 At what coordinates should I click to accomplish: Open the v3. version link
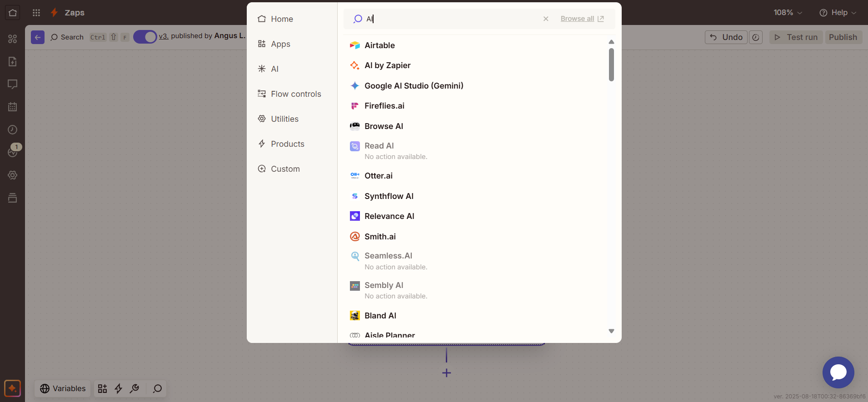tap(164, 36)
